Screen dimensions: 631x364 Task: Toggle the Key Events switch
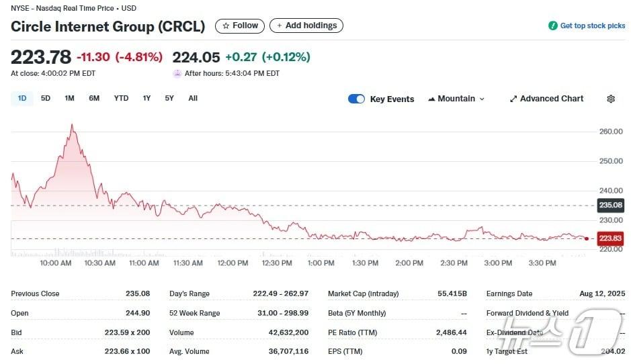tap(356, 99)
